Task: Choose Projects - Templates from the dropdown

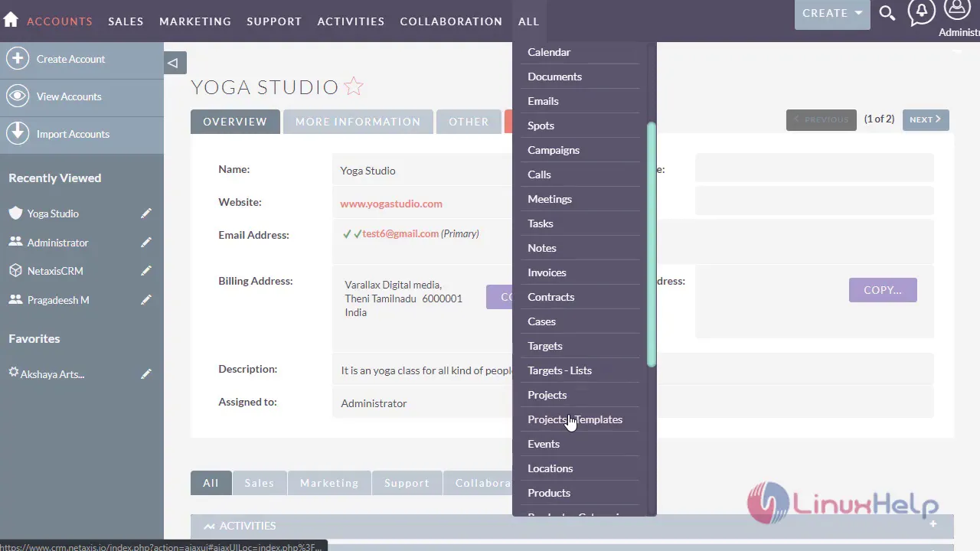Action: 575,419
